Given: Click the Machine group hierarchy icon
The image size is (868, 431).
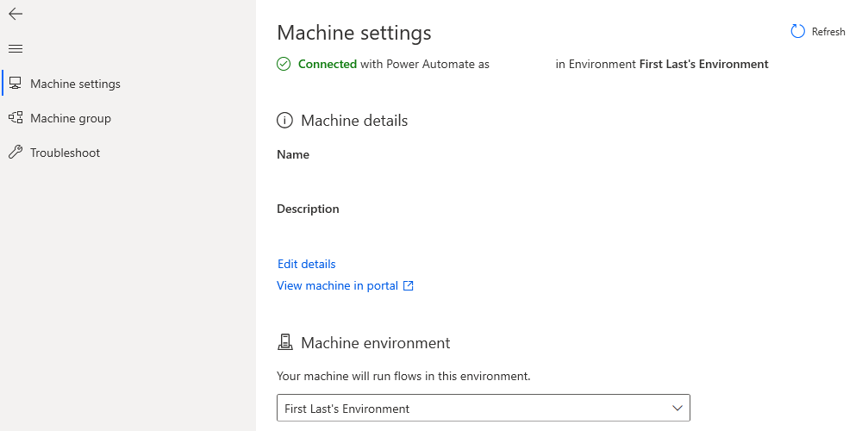Looking at the screenshot, I should pos(16,118).
